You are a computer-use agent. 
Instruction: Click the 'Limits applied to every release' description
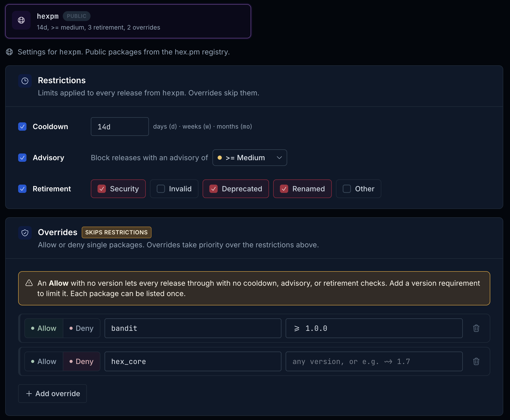[149, 93]
